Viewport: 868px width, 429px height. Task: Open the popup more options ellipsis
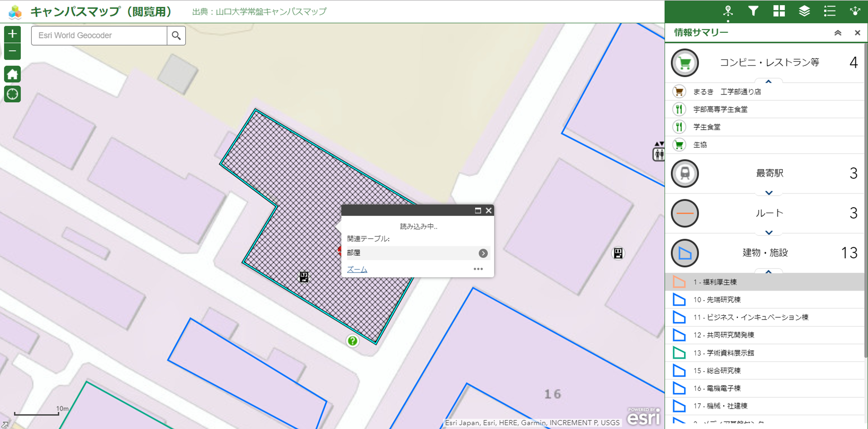click(478, 269)
